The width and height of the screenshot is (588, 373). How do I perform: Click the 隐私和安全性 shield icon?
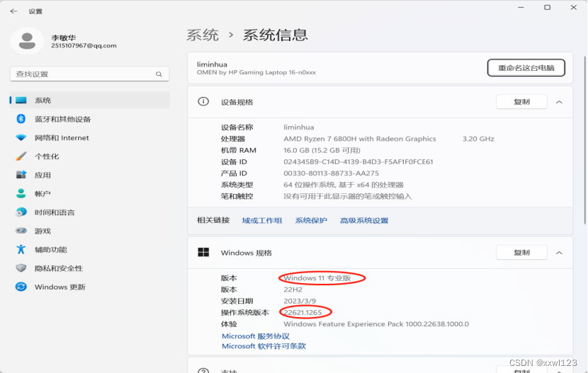click(21, 268)
